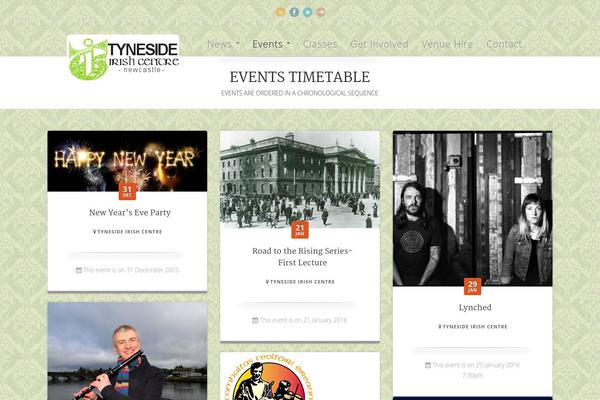The image size is (600, 400).
Task: Click the 31 Dec date badge
Action: click(127, 191)
